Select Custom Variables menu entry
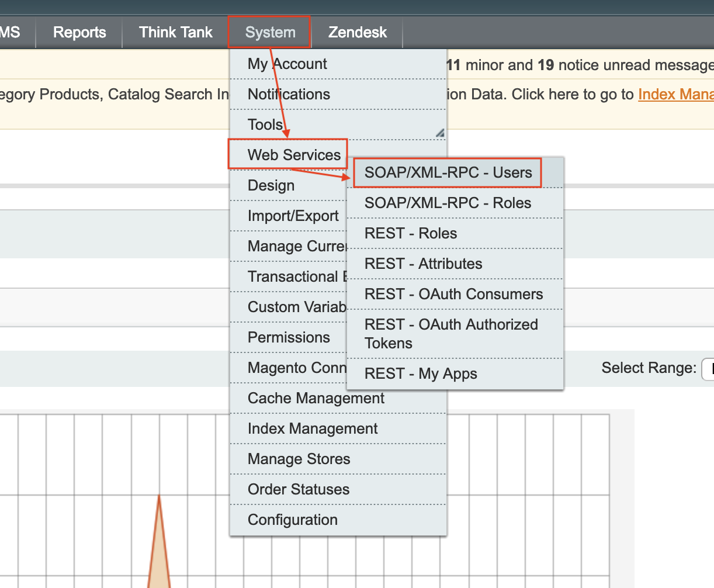Screen dimensions: 714x588 (x=288, y=307)
